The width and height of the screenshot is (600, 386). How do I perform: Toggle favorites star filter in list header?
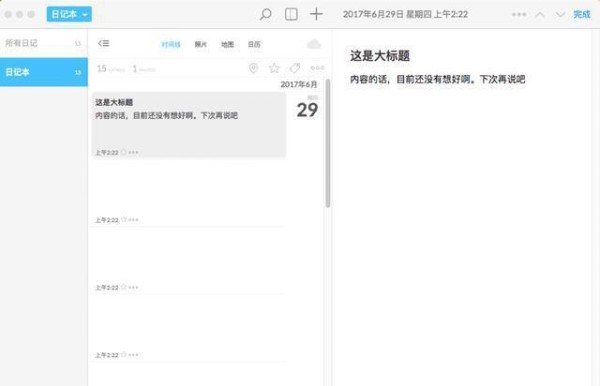[x=274, y=68]
